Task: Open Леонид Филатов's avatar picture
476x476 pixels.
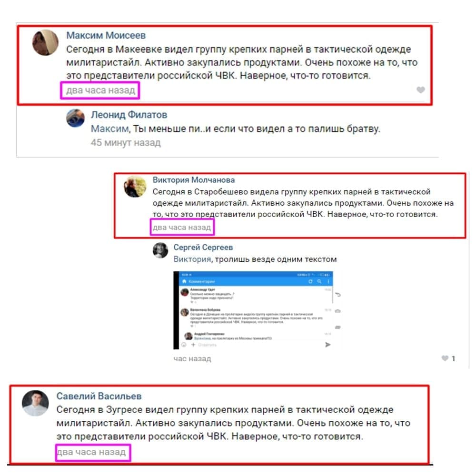Action: coord(75,118)
